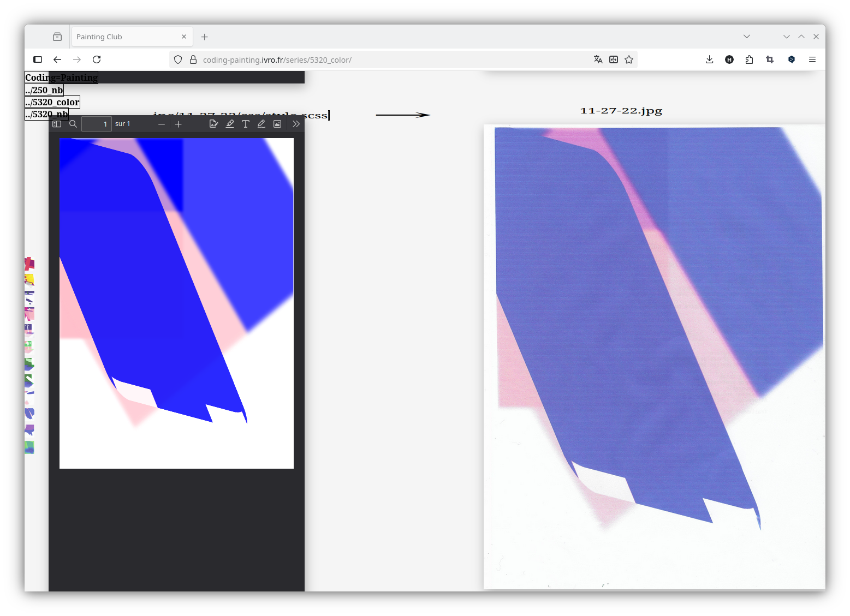This screenshot has height=616, width=850.
Task: Bookmark this page with the star
Action: (629, 59)
